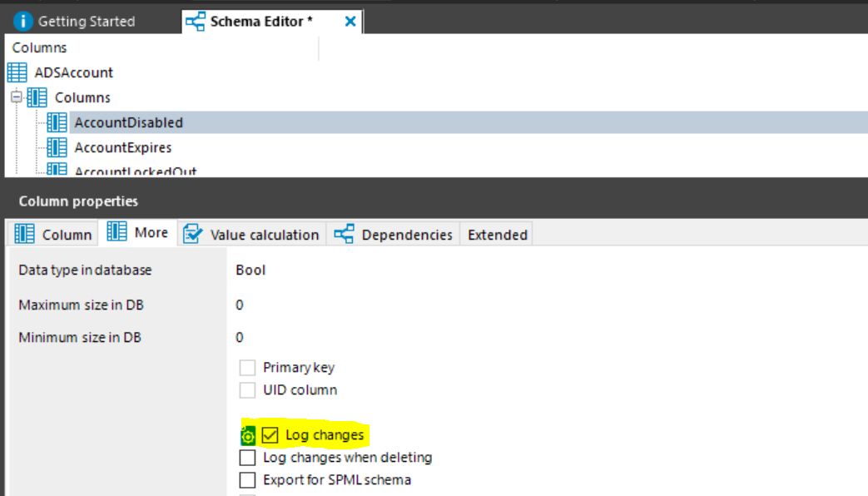This screenshot has width=868, height=496.
Task: Click the AccountDisabled column icon
Action: (x=57, y=122)
